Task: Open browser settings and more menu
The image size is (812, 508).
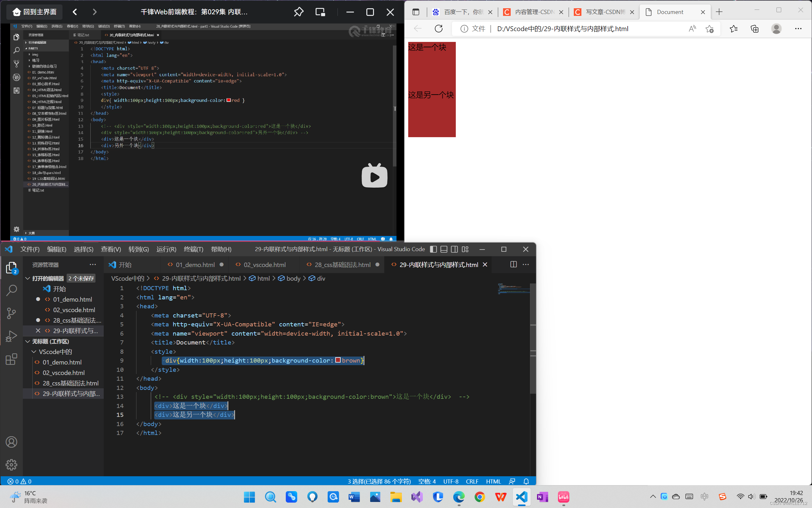Action: coord(798,29)
